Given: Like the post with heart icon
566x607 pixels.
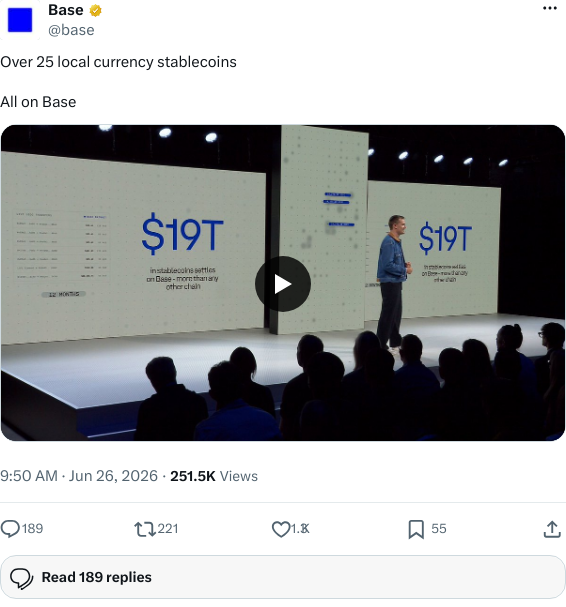Looking at the screenshot, I should 281,529.
